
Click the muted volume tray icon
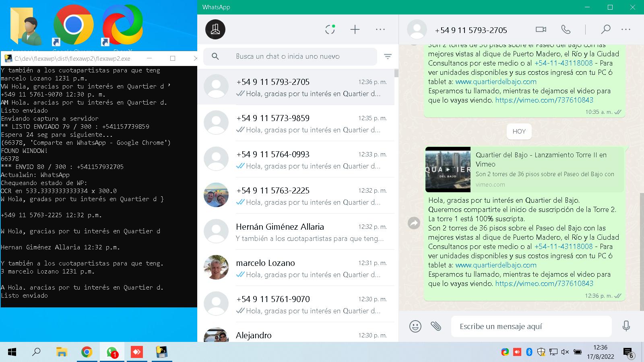coord(565,352)
